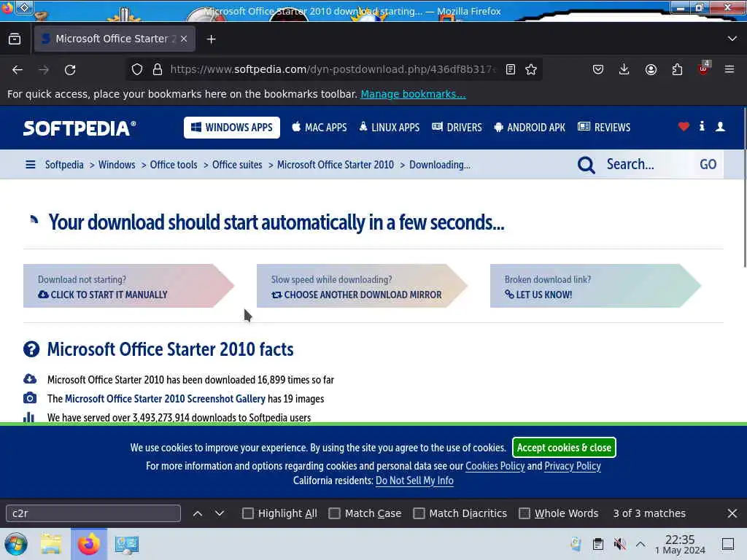Open the Windows Start menu

point(16,544)
